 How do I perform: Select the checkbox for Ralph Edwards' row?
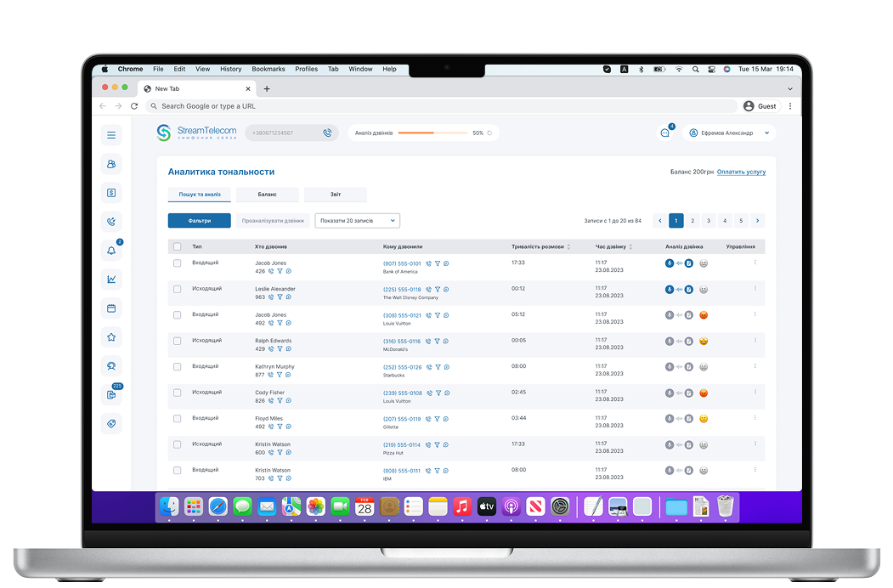[177, 341]
